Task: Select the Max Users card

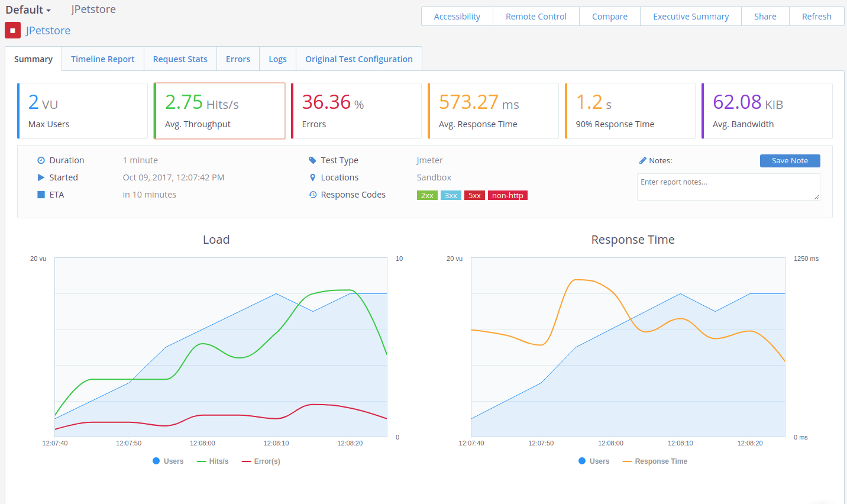Action: [82, 111]
